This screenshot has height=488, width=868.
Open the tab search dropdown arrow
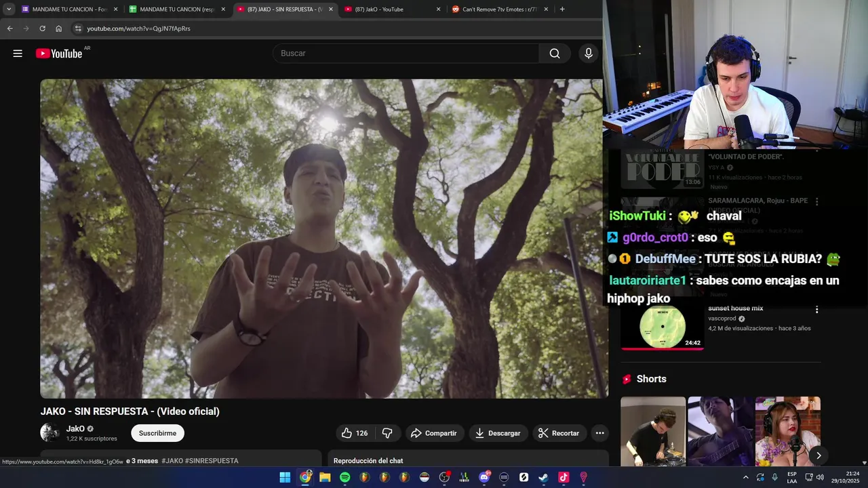tap(9, 9)
